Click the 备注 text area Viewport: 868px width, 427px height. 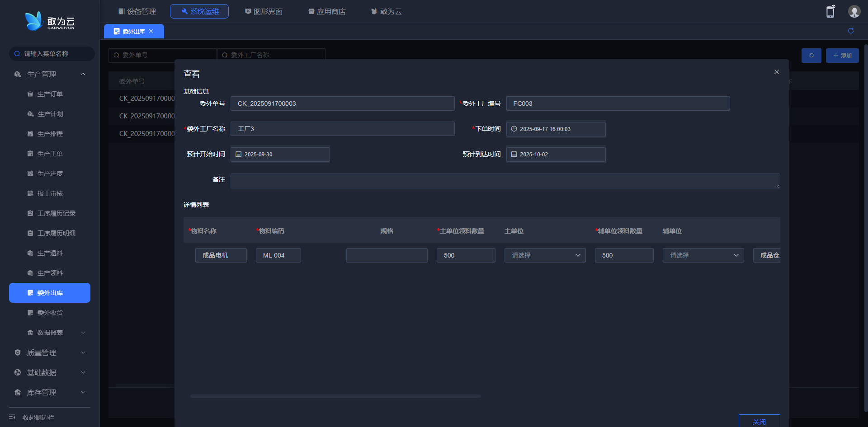(x=505, y=181)
